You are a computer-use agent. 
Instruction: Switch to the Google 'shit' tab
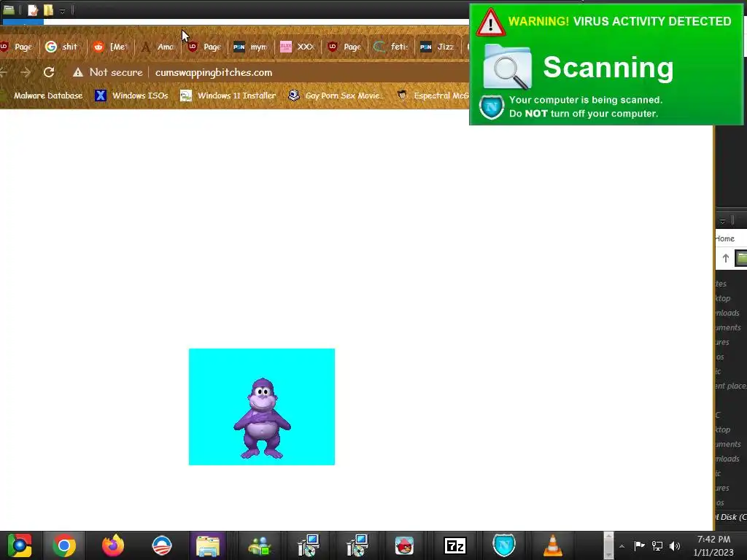point(62,47)
